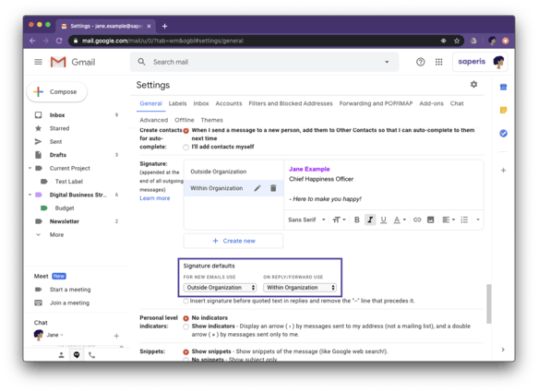
Task: Open the Hangouts conversations icon
Action: [x=77, y=355]
